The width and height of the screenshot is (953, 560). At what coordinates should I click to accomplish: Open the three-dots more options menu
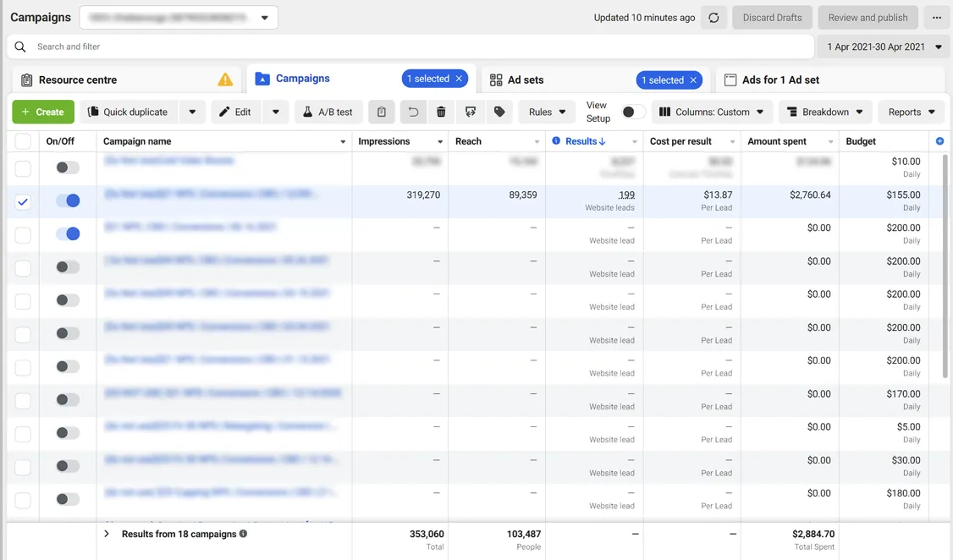tap(937, 18)
